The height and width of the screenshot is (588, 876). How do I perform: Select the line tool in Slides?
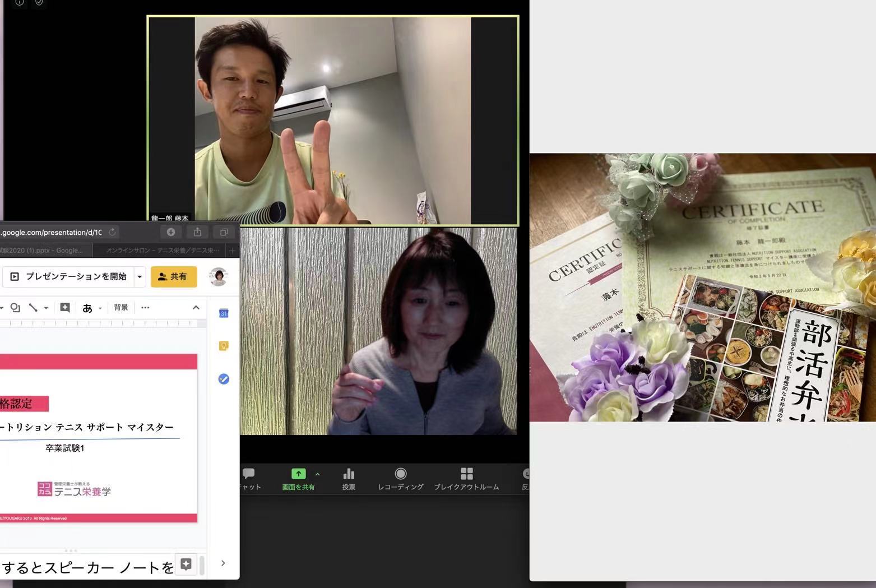coord(33,307)
